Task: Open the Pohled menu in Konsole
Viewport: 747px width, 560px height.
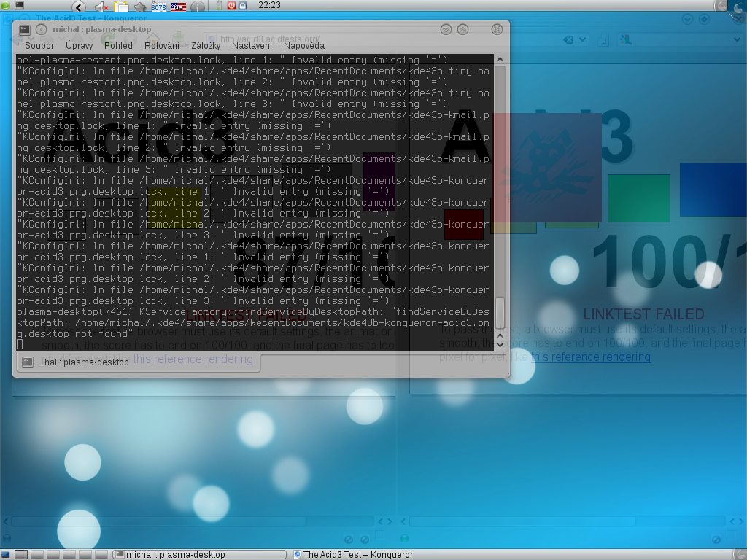Action: tap(118, 46)
